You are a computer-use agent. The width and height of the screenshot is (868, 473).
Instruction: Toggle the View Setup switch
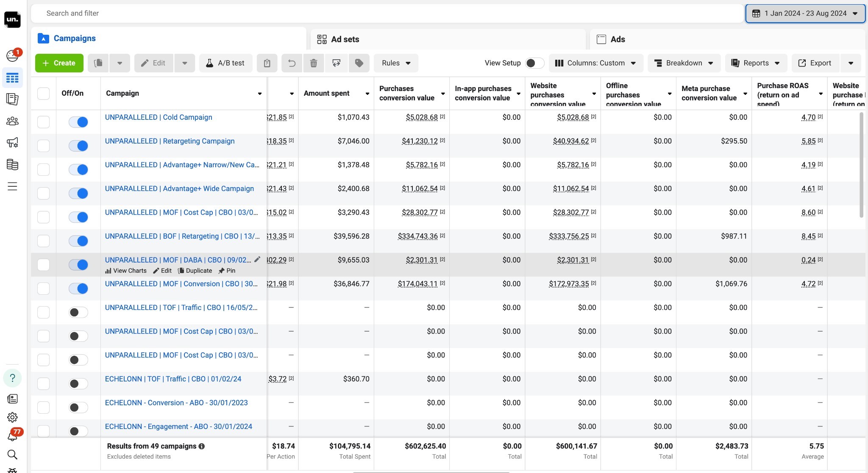(x=534, y=63)
